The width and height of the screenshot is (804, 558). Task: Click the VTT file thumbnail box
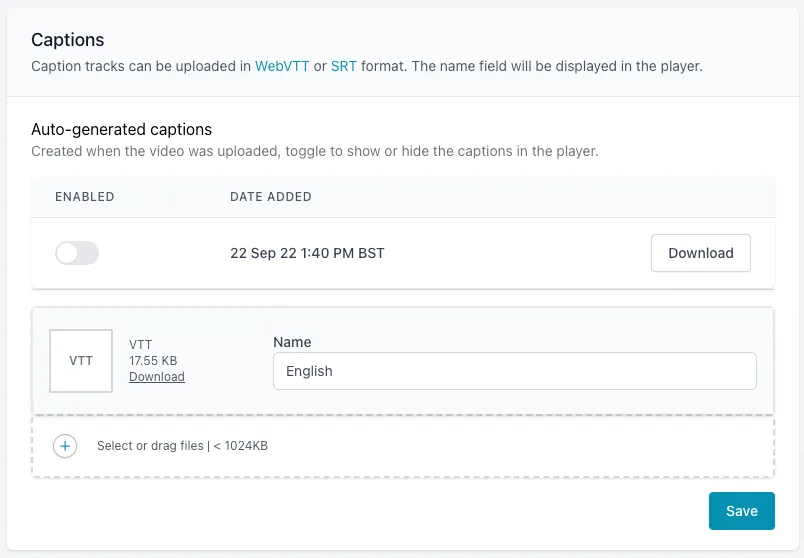(x=81, y=361)
